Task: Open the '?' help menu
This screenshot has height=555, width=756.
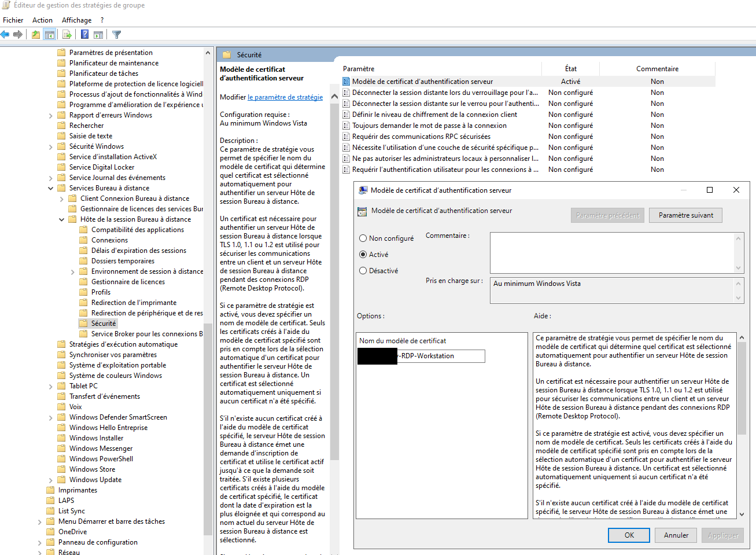Action: coord(102,20)
